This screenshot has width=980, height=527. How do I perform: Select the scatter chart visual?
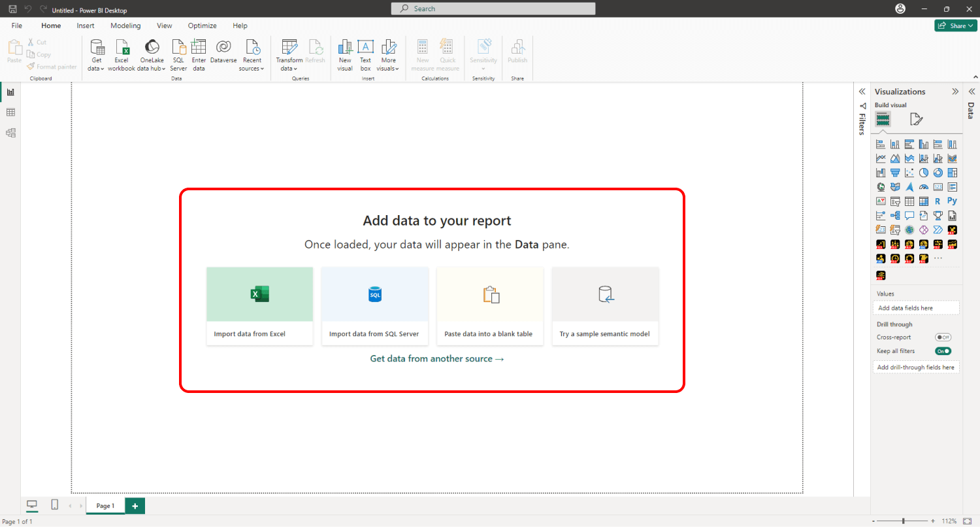[x=909, y=173]
